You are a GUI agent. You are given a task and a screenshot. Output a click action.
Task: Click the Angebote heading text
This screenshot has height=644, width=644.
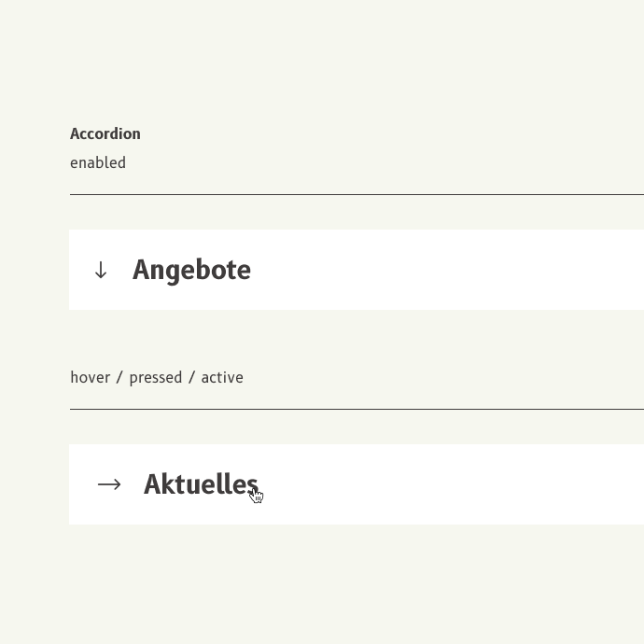tap(191, 271)
